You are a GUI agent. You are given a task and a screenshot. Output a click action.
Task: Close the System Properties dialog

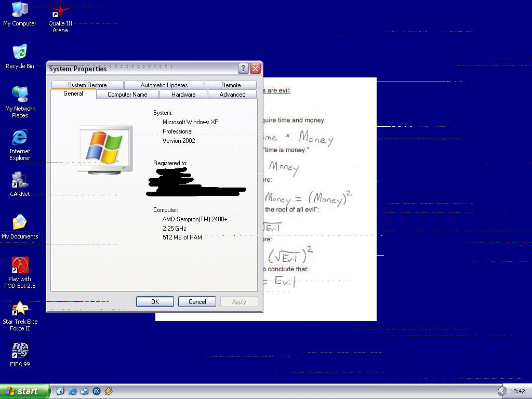pyautogui.click(x=255, y=68)
